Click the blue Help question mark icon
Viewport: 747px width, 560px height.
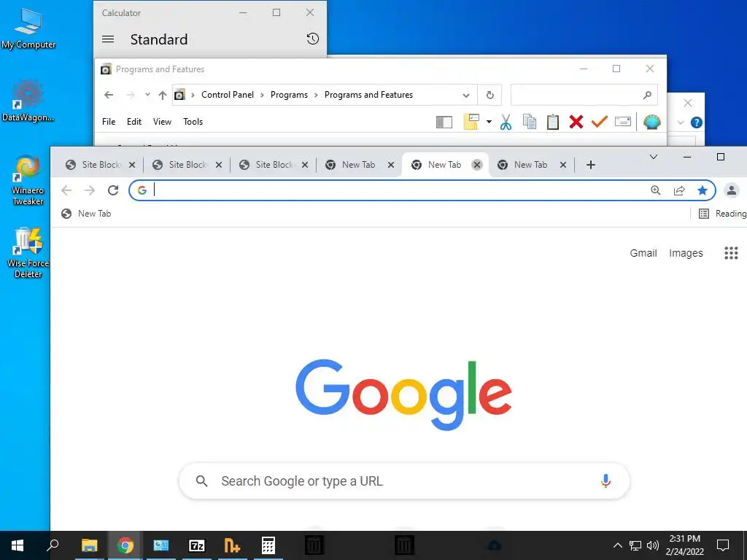pyautogui.click(x=696, y=122)
